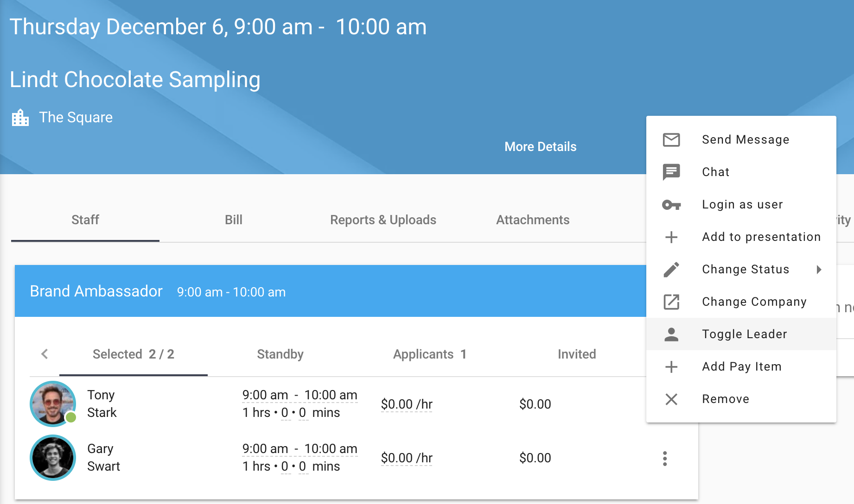Click the Thursday December 6 date heading
854x504 pixels.
218,27
